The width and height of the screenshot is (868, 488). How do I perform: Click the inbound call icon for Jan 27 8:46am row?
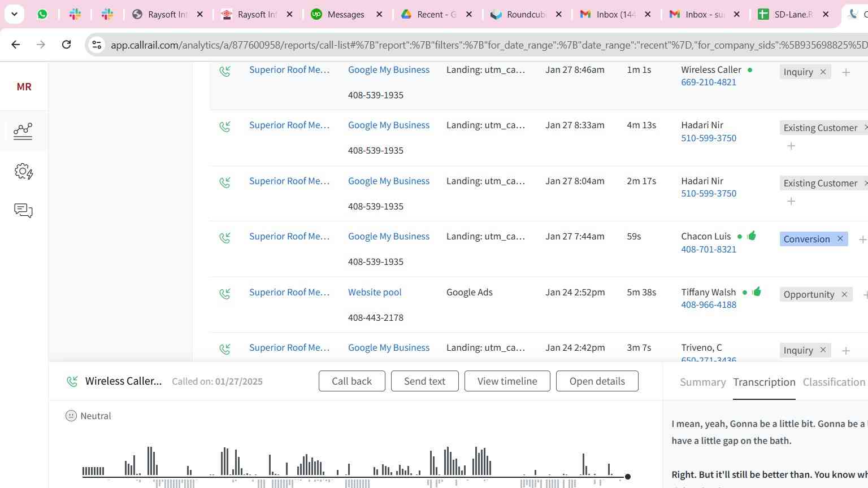225,71
